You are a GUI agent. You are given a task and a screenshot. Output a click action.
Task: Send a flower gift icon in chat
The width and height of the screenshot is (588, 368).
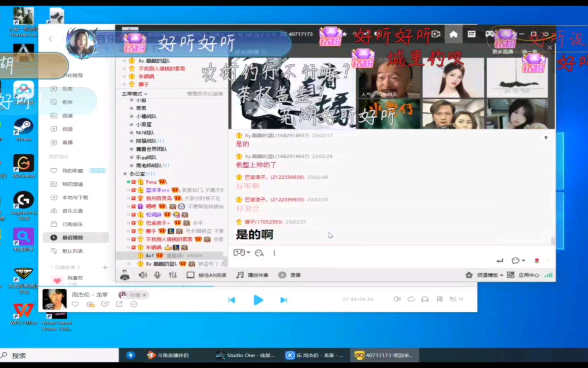tap(537, 261)
